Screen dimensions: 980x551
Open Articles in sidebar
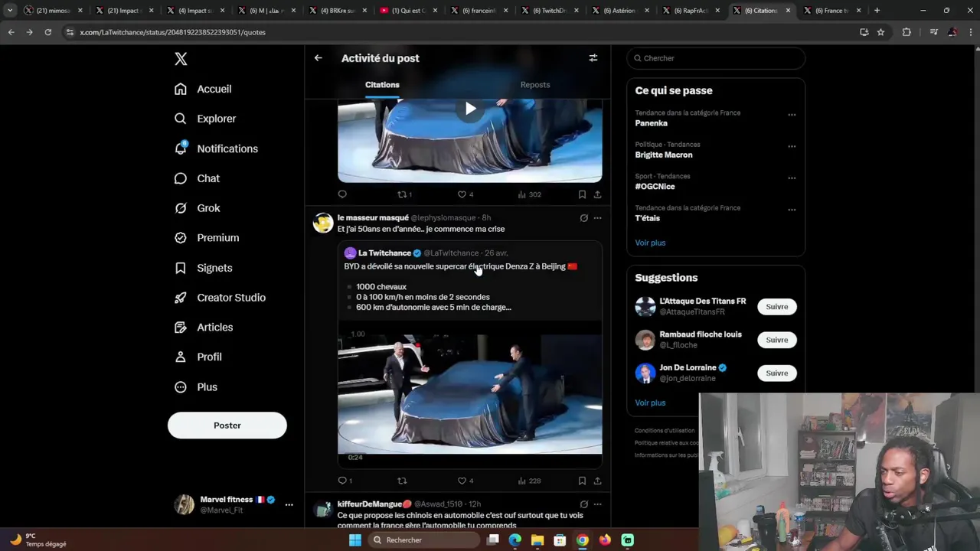click(x=204, y=328)
